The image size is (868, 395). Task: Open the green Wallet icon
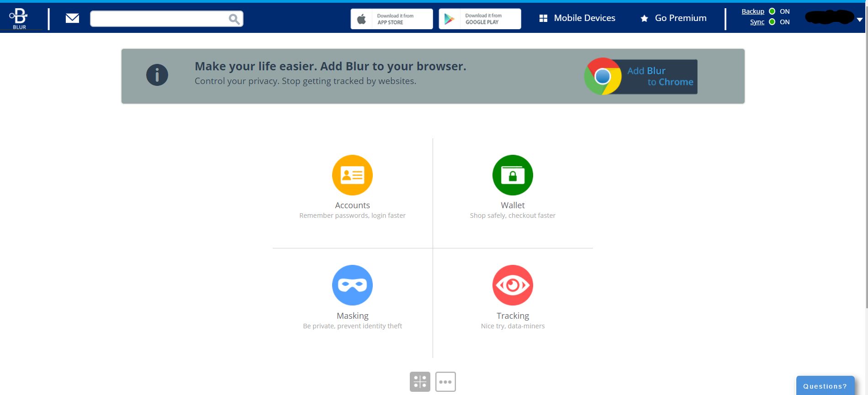click(x=513, y=175)
